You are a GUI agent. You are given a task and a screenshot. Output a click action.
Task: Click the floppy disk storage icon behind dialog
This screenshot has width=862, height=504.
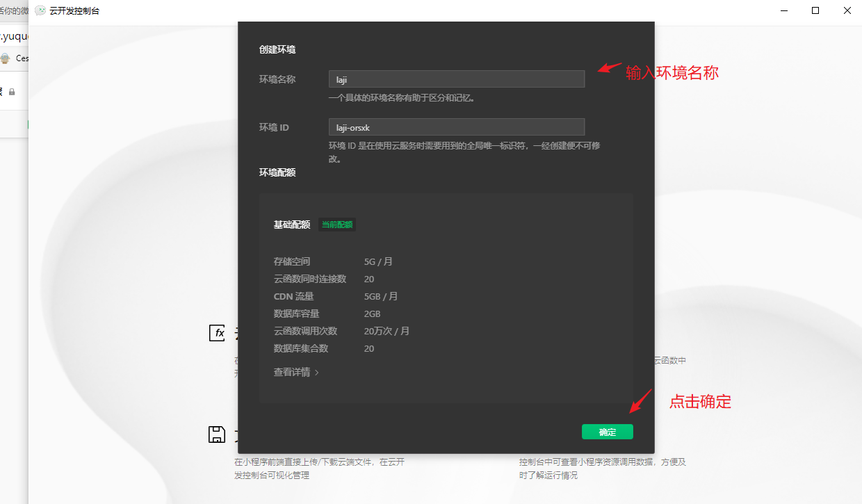(x=217, y=434)
